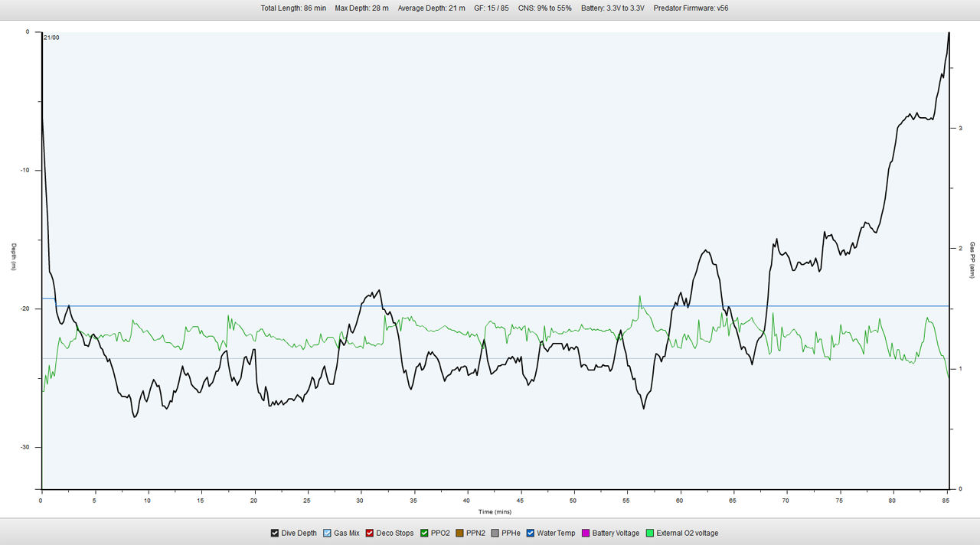Click the Battery Voltage legend label
This screenshot has width=980, height=545.
pos(616,534)
